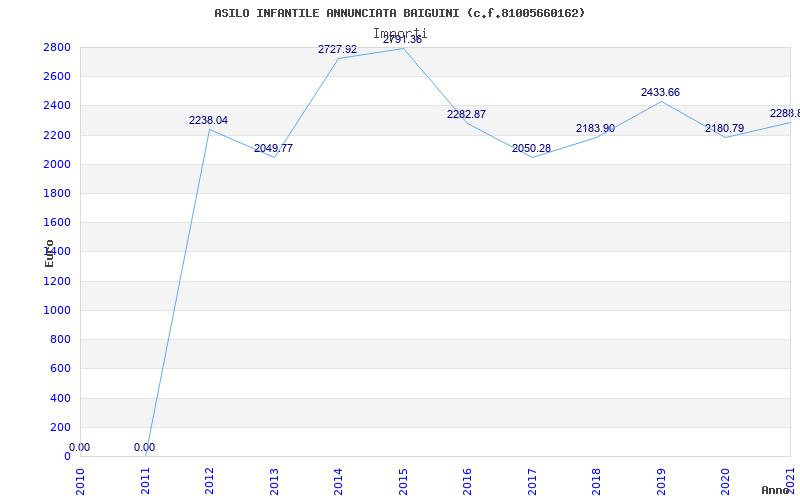The width and height of the screenshot is (800, 500).
Task: Click y-axis value 400
Action: (x=60, y=398)
